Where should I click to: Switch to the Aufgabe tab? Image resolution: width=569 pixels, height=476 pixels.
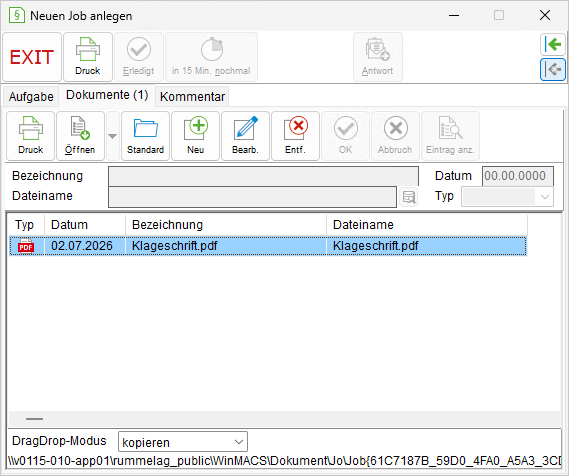pyautogui.click(x=31, y=97)
